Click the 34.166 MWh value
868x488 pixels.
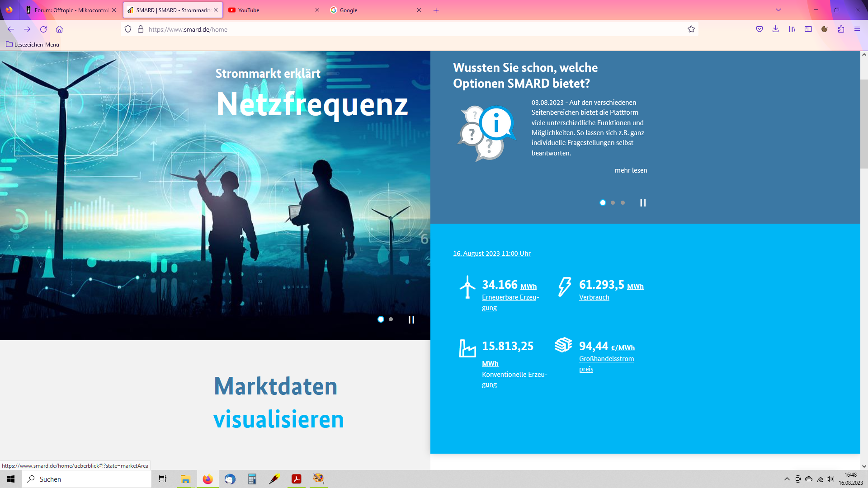click(x=509, y=285)
